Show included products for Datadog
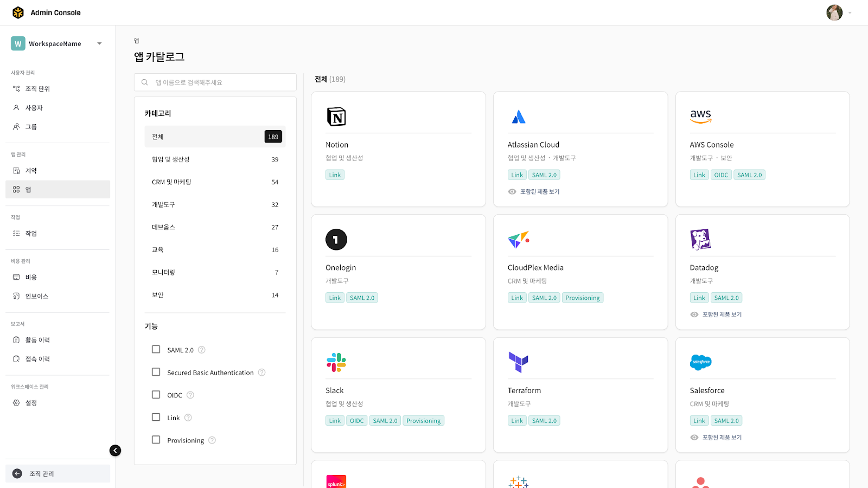Viewport: 868px width, 488px height. (x=717, y=314)
